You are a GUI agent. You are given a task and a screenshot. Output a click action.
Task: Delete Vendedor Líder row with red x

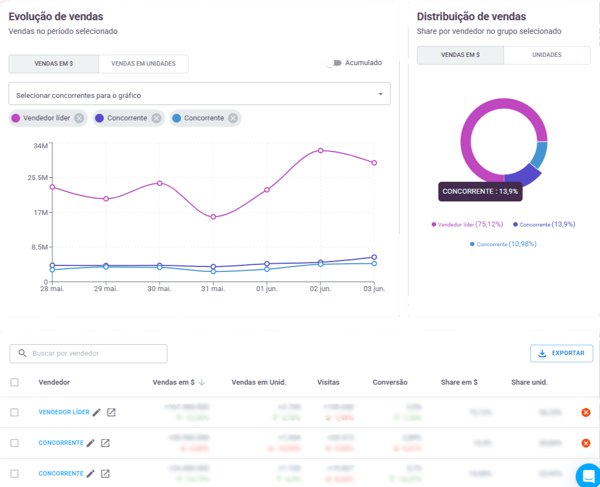(585, 412)
